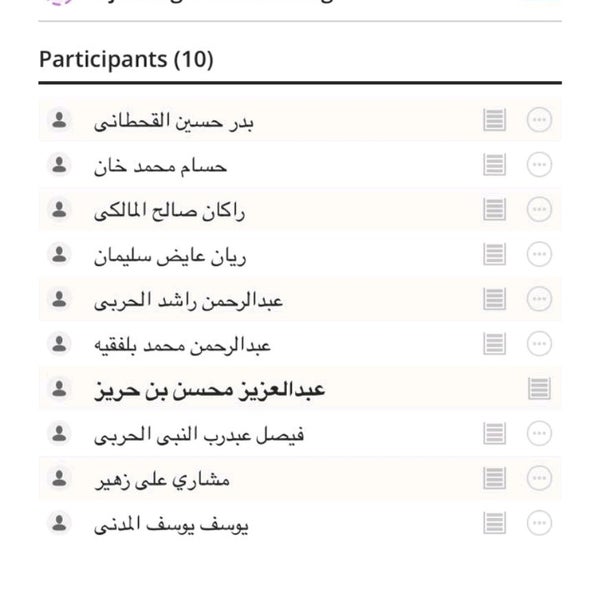Open the ellipsis menu for عبدالرحمن راشد الحربى

(539, 299)
